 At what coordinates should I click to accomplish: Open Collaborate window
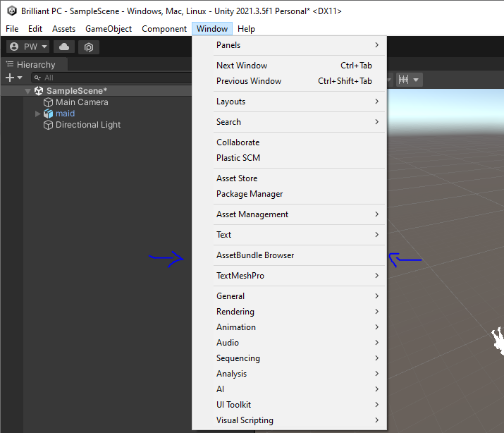tap(289, 142)
